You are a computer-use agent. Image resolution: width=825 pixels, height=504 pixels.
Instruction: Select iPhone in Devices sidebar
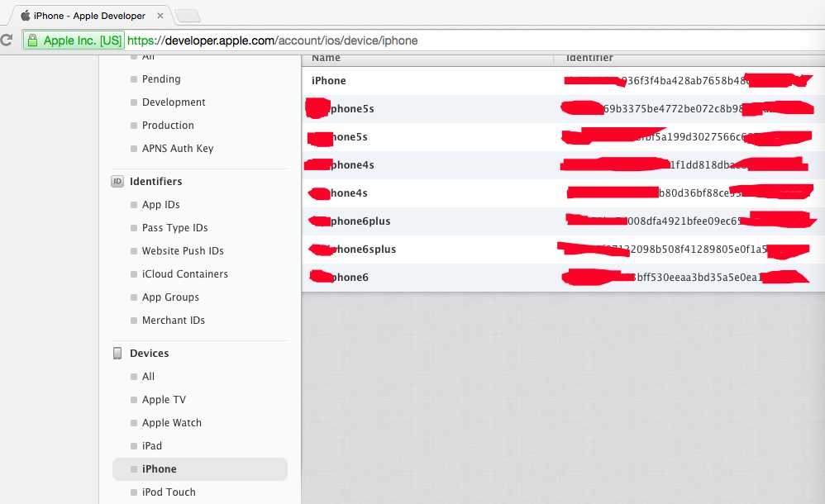point(200,468)
